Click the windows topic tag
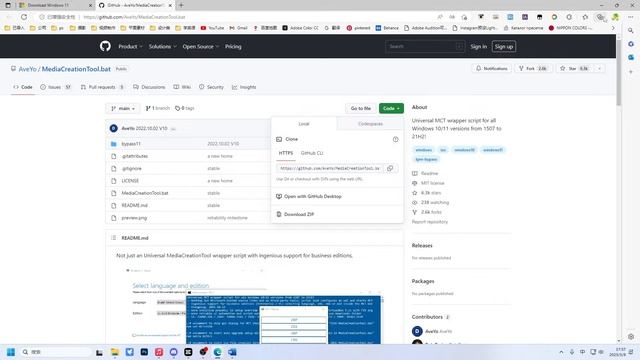Viewport: 640px width, 360px height. click(423, 150)
